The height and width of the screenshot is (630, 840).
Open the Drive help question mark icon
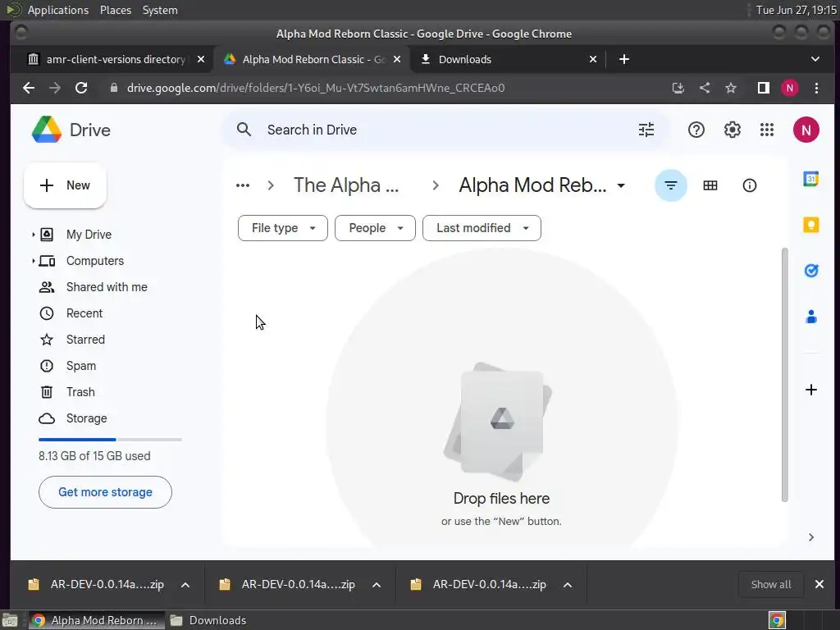click(x=696, y=130)
